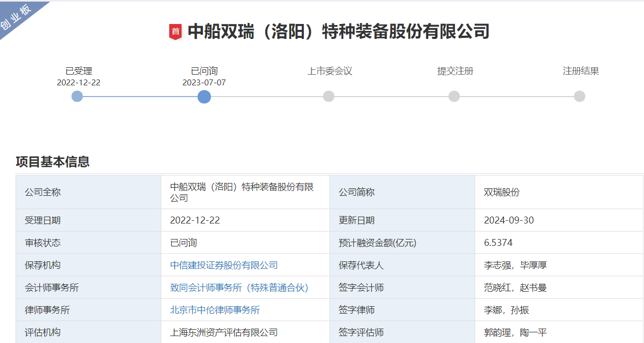Click the 李志强，毕厚厚 representatives value
This screenshot has height=343, width=644.
pyautogui.click(x=515, y=265)
